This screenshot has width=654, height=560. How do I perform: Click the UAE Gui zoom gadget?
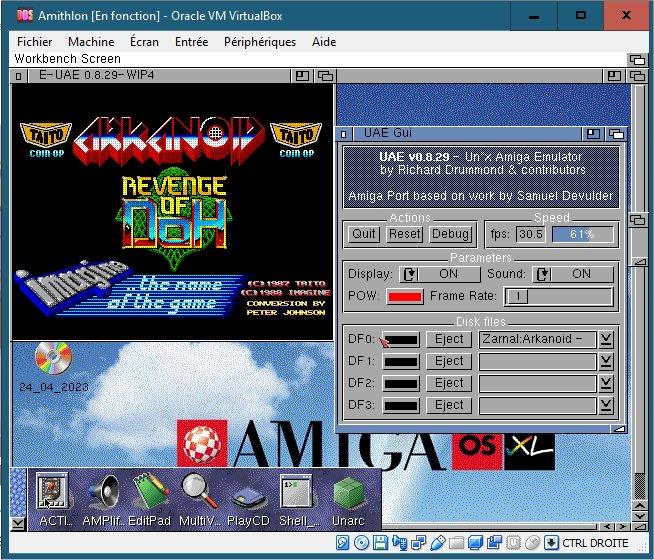593,134
